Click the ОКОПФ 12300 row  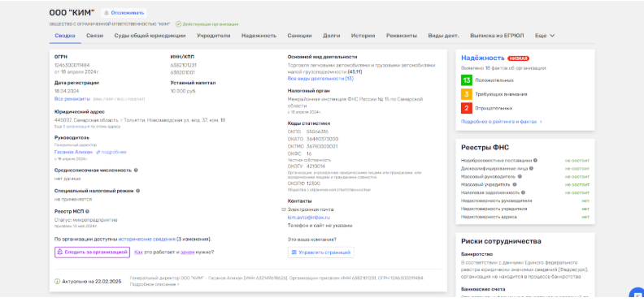[x=304, y=183]
